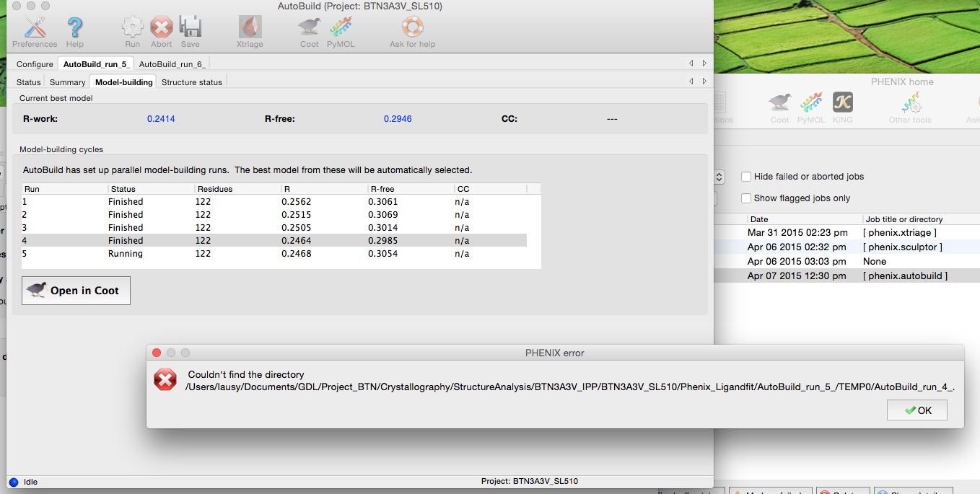Viewport: 980px width, 494px height.
Task: Click the Open in Coot button
Action: pos(76,291)
